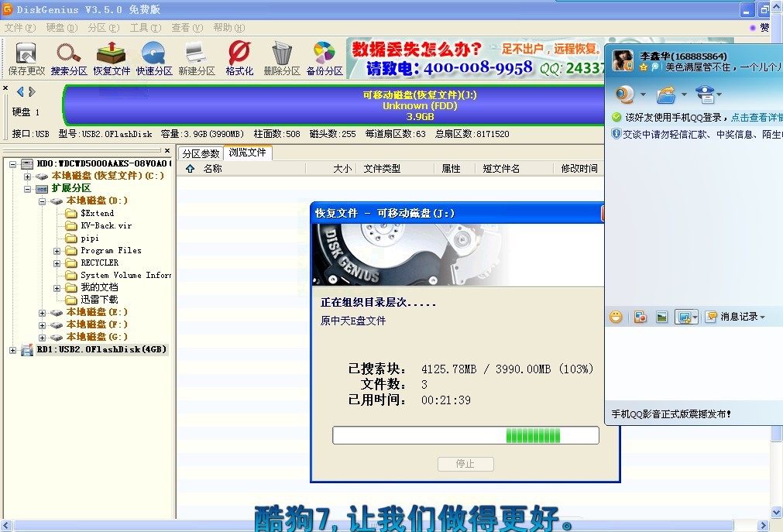Collapse the 扩展分区 tree node

28,189
